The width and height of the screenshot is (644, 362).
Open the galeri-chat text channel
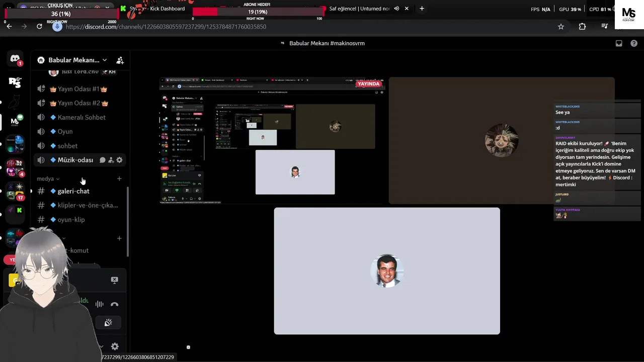click(79, 191)
